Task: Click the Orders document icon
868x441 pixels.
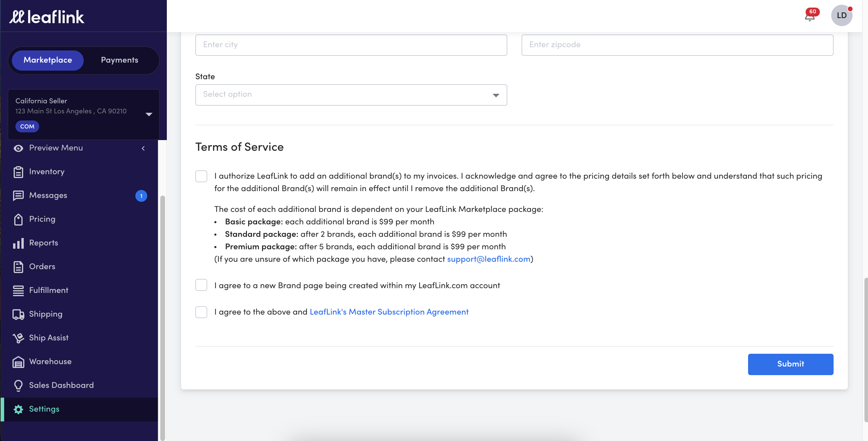Action: 18,267
